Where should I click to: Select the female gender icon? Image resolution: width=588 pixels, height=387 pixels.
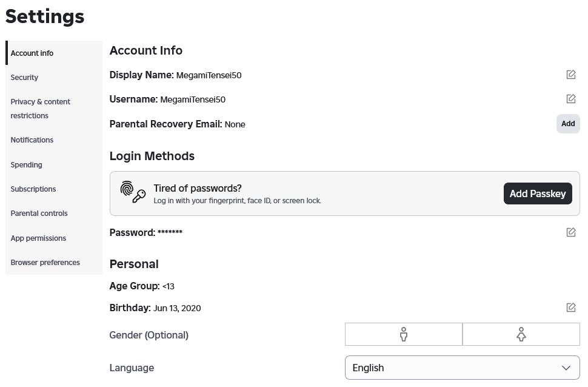[x=521, y=334]
